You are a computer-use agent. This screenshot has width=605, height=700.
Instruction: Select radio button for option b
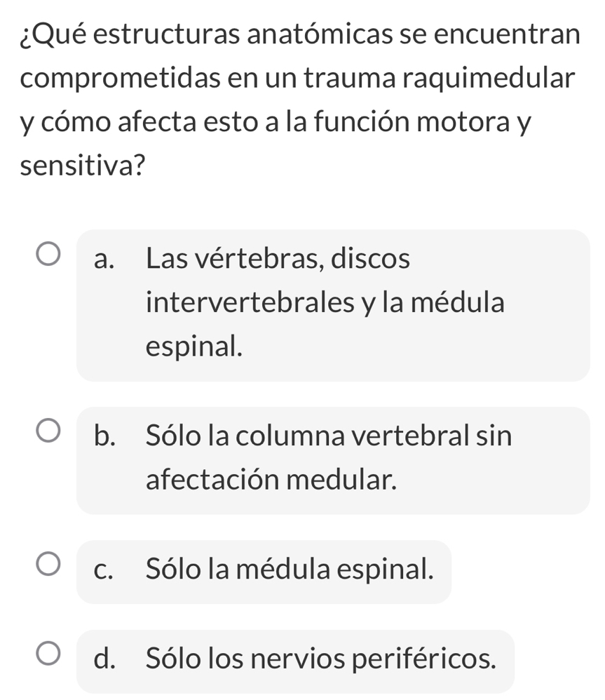[x=48, y=431]
